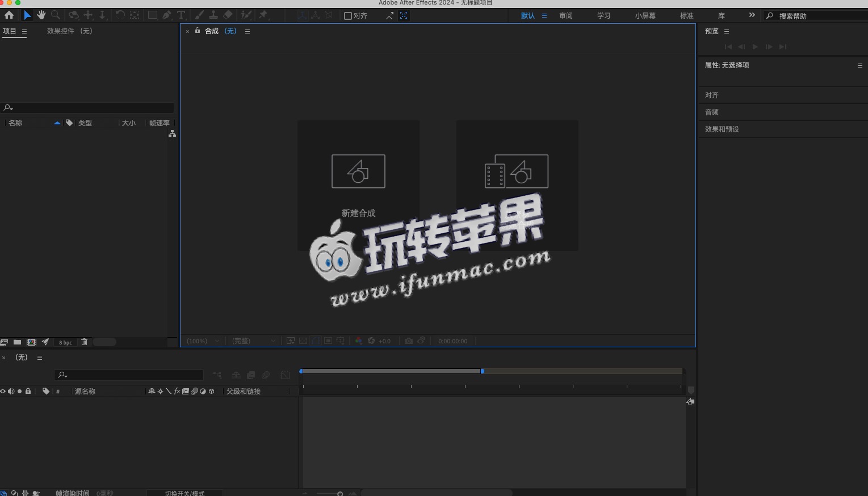Screen dimensions: 868x496
Task: Click the 新建合成 button
Action: pyautogui.click(x=358, y=185)
